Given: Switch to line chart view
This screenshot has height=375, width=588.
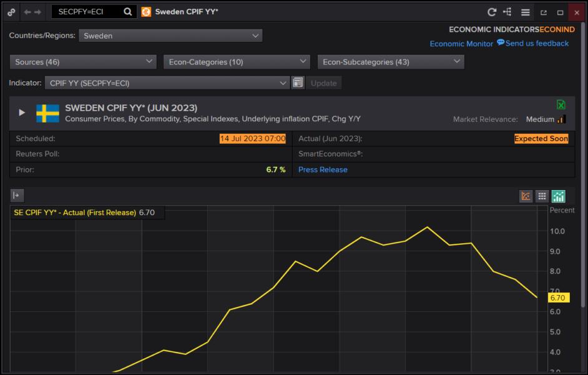Looking at the screenshot, I should [x=526, y=196].
